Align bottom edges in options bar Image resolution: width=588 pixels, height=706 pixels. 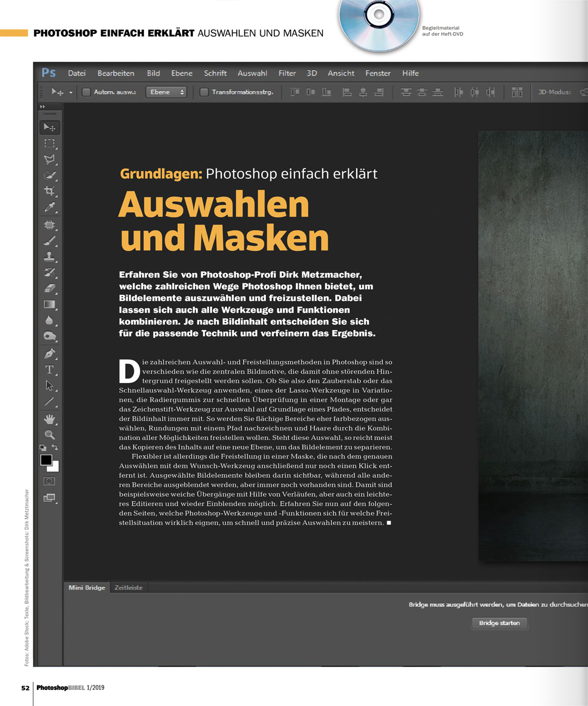tap(327, 92)
